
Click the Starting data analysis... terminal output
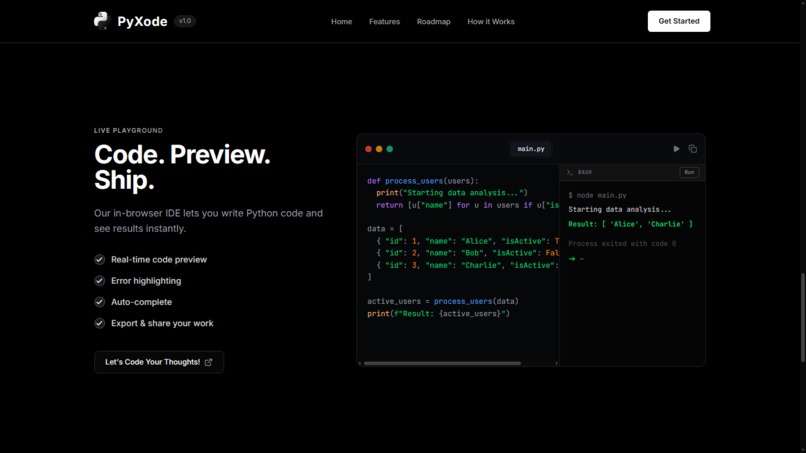tap(619, 210)
